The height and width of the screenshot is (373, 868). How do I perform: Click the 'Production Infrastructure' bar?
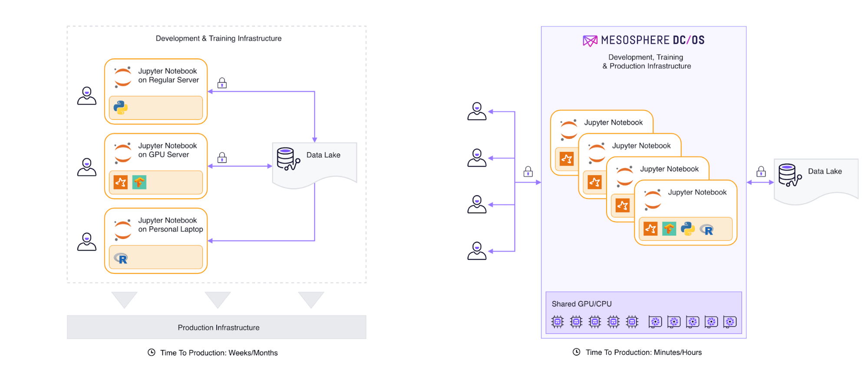216,327
